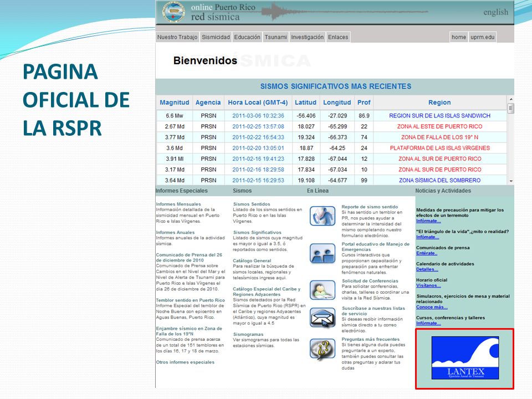The width and height of the screenshot is (532, 399).
Task: Sort table by Latitud column
Action: [x=305, y=103]
